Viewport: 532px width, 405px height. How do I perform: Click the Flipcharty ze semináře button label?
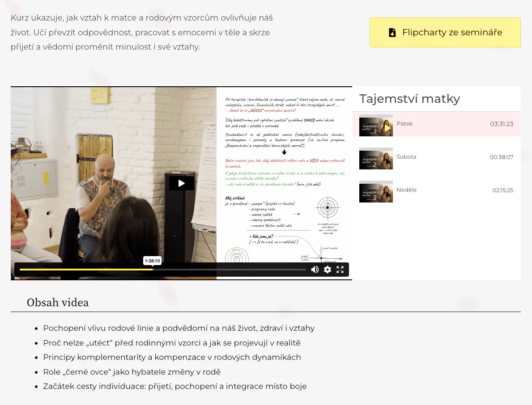[x=452, y=33]
